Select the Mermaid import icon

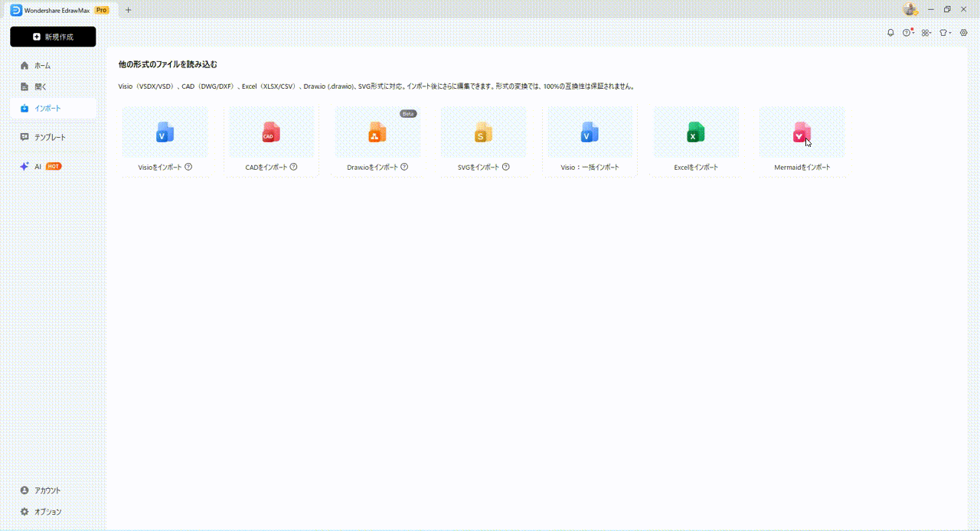pyautogui.click(x=801, y=132)
